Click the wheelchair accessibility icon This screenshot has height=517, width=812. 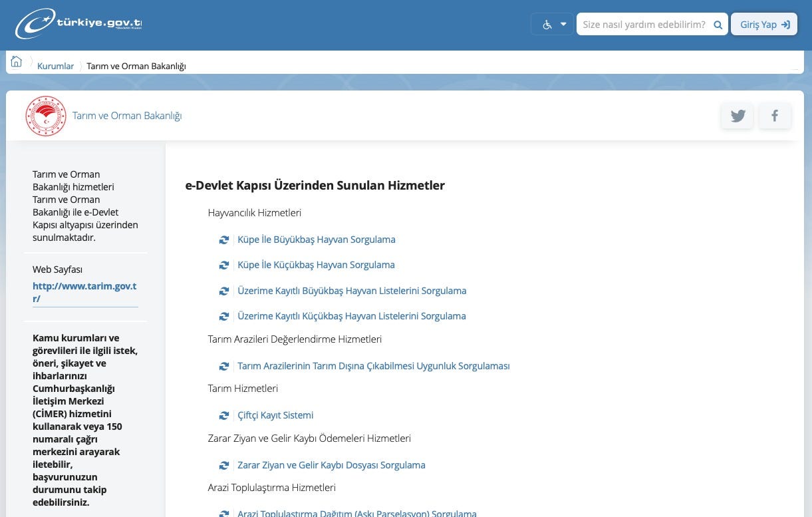[547, 25]
